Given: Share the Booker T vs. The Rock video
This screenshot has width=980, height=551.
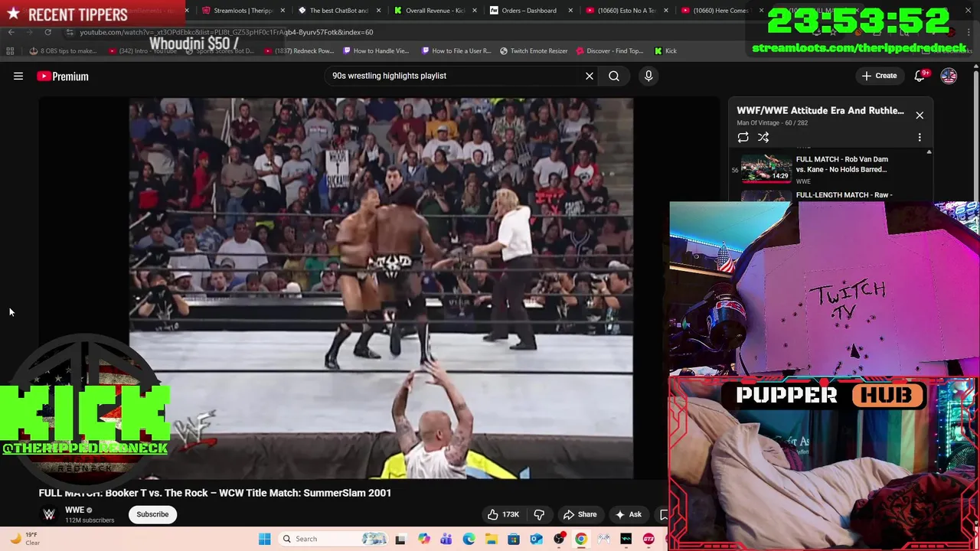Looking at the screenshot, I should [580, 514].
